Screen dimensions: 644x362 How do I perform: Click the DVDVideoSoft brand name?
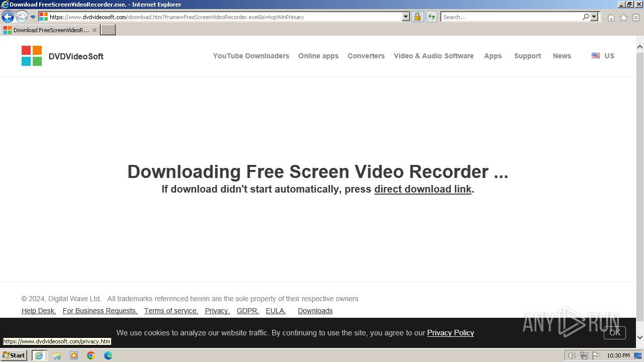[x=76, y=56]
